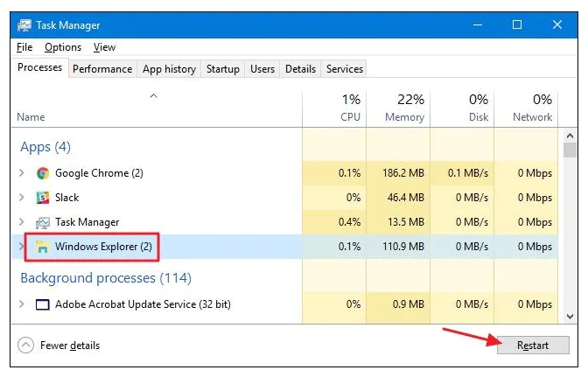Click the Adobe Acrobat Update Service icon
588x377 pixels.
tap(43, 304)
